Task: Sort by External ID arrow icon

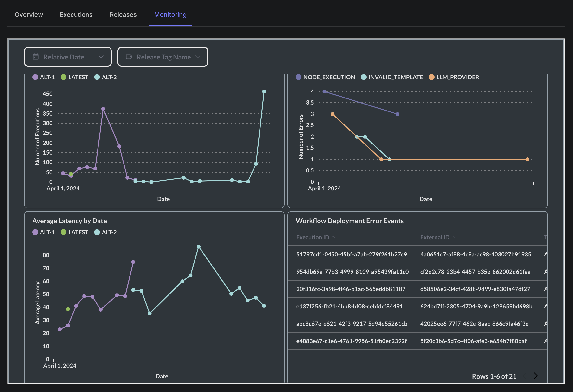Action: point(453,237)
